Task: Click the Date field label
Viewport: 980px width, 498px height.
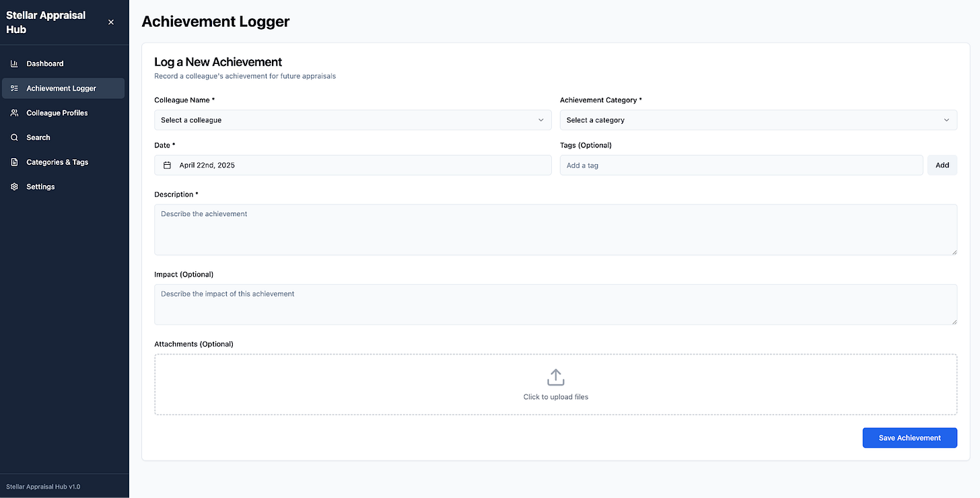Action: pyautogui.click(x=164, y=145)
